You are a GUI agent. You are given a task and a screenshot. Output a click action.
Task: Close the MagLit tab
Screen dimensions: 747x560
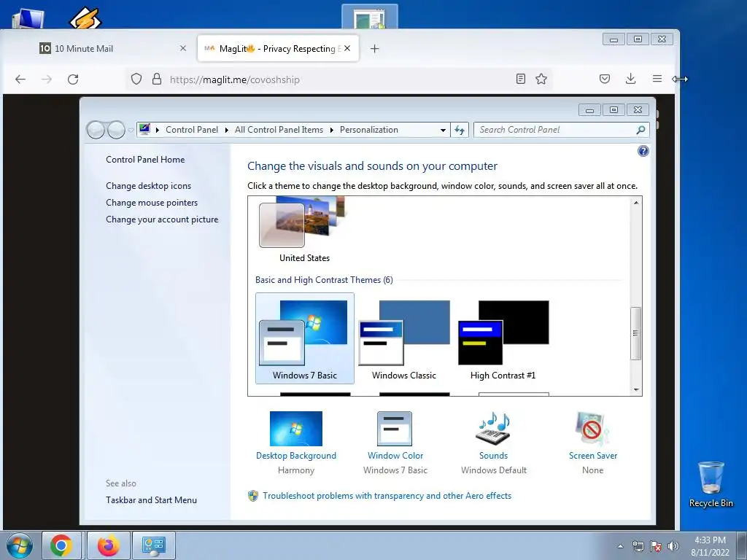tap(347, 48)
